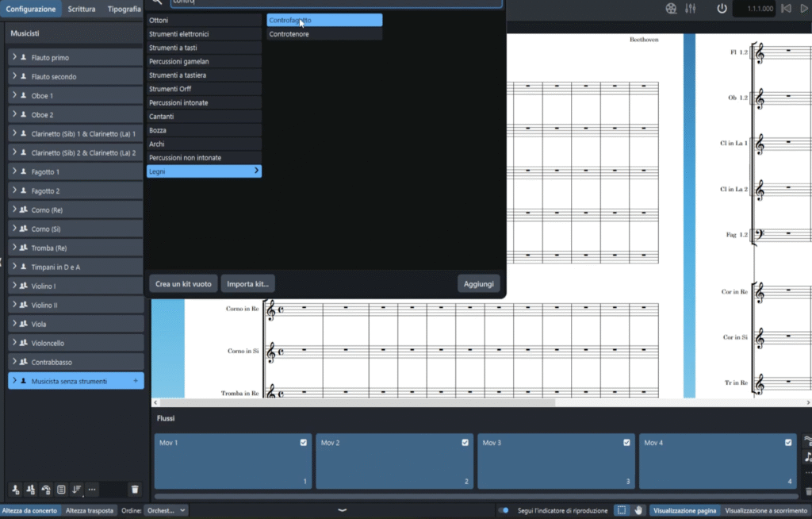Delete player with the trash icon
812x519 pixels.
(x=135, y=490)
